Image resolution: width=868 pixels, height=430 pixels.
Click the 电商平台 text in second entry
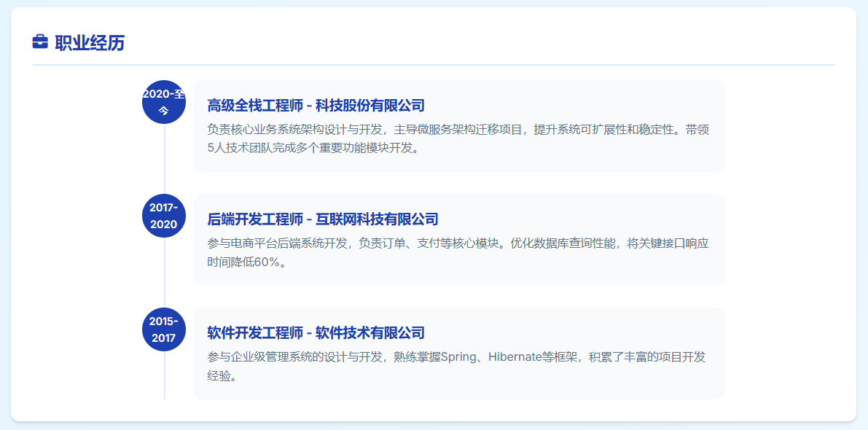[254, 243]
